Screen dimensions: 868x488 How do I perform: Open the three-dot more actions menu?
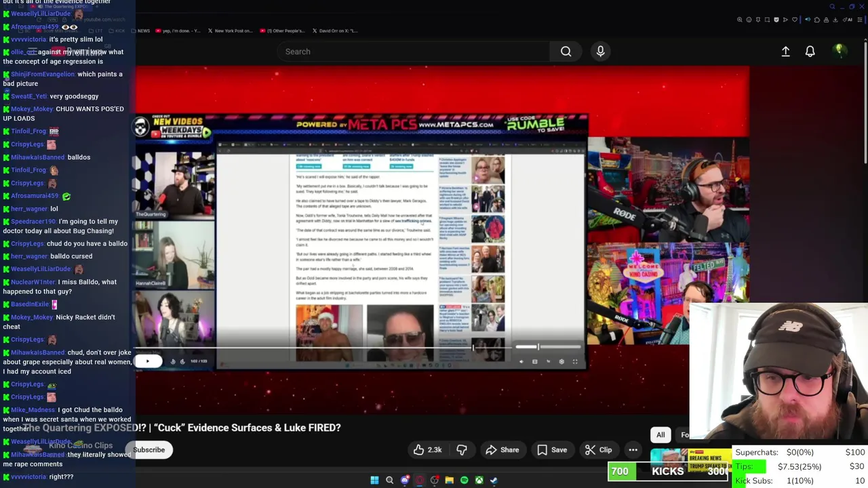tap(633, 450)
